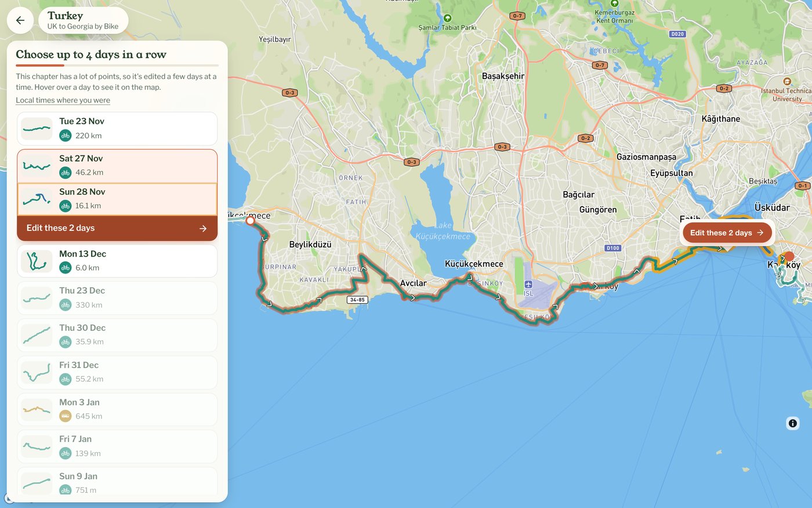Screen dimensions: 812x508
Task: Click the Şamlar Tabiat Parkı park marker
Action: tap(447, 19)
